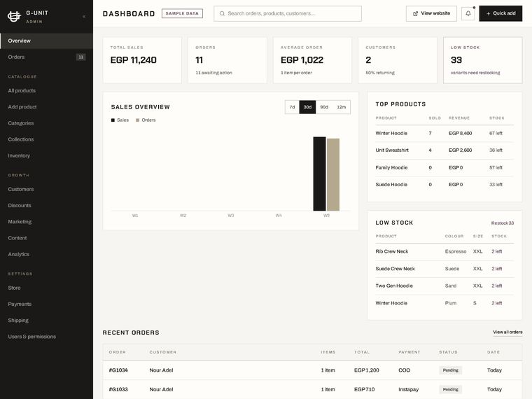This screenshot has width=532, height=399.
Task: Click the Customers summary card
Action: (x=398, y=60)
